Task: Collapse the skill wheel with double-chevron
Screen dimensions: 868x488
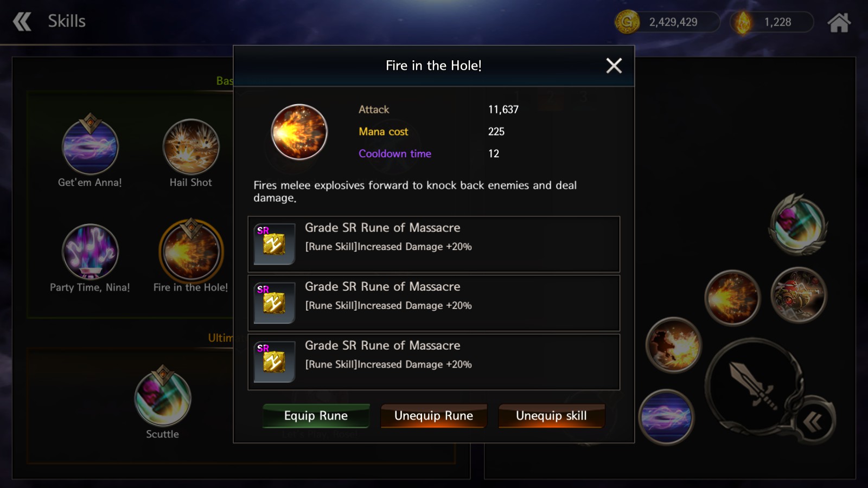Action: 813,421
